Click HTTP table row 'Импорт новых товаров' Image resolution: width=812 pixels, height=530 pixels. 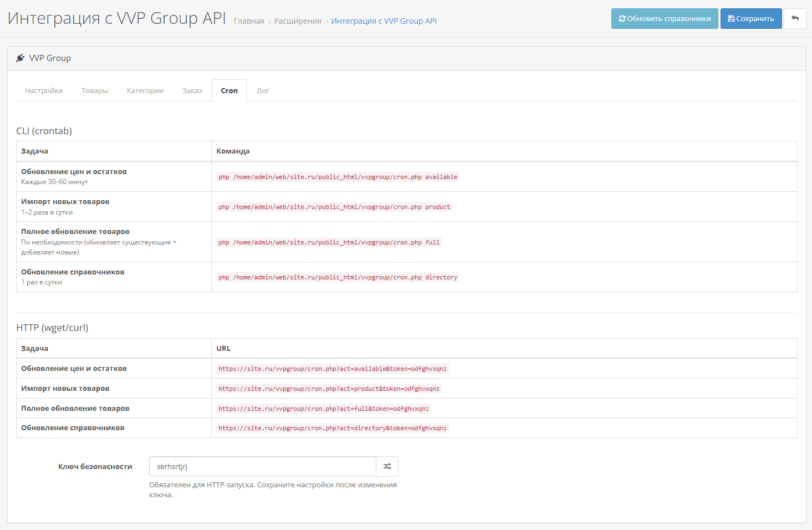coord(406,389)
